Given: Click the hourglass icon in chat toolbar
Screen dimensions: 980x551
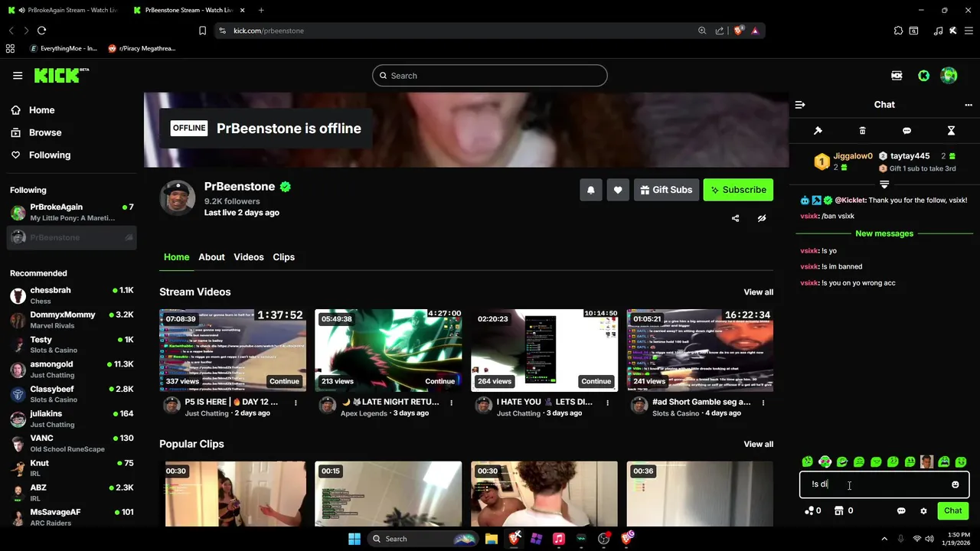Looking at the screenshot, I should 951,131.
